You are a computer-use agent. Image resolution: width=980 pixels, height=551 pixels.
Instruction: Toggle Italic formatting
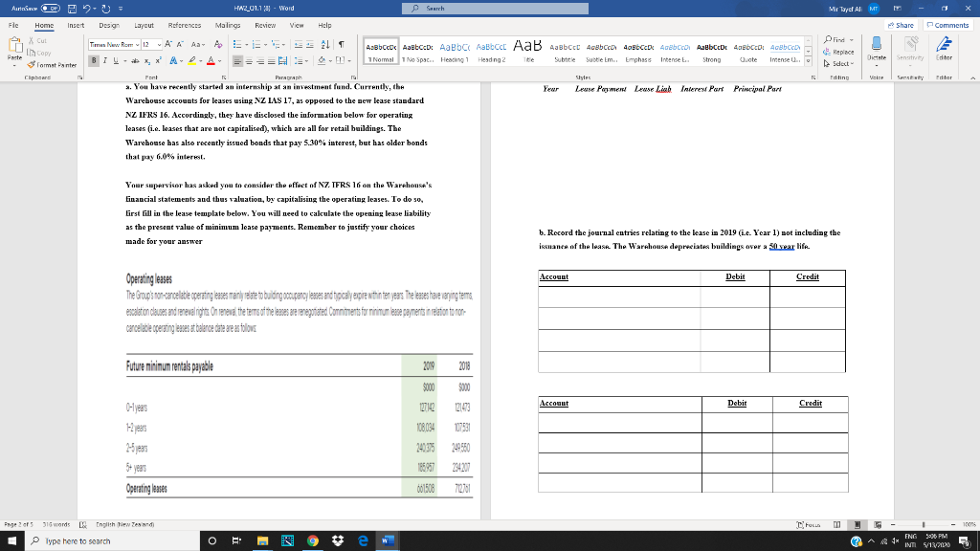pos(104,60)
